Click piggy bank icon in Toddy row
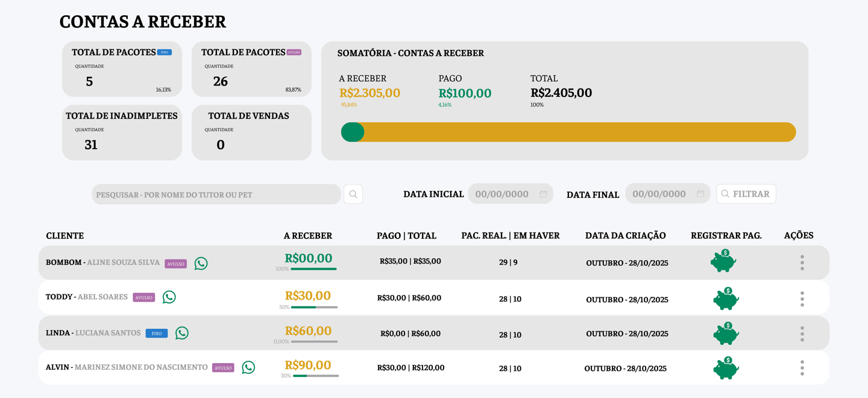 [x=726, y=299]
